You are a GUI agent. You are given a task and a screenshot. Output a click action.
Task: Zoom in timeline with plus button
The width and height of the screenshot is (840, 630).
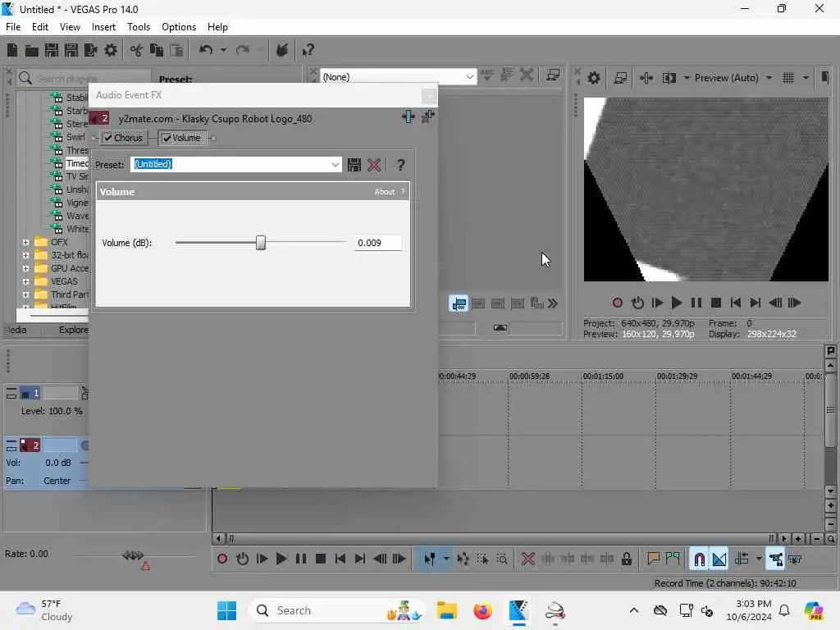[797, 539]
